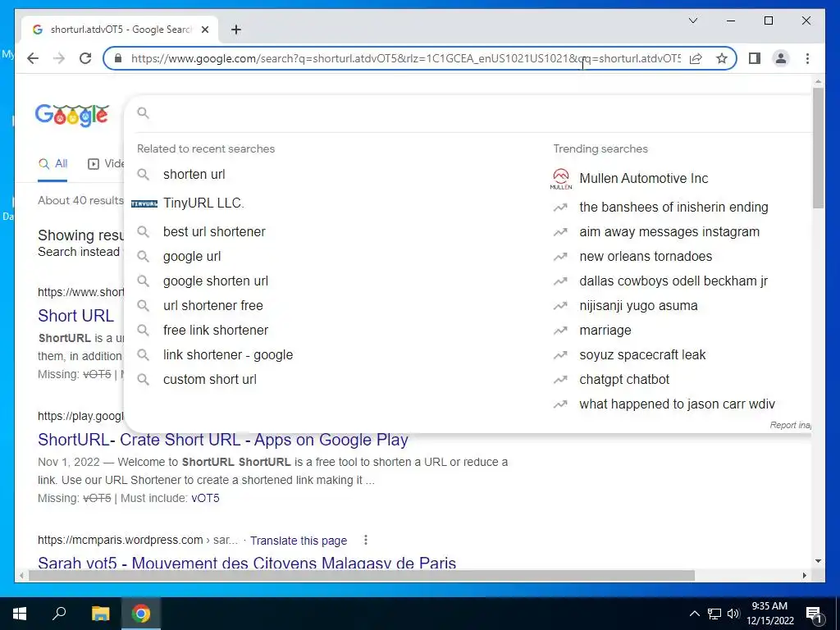Pick trending 'dallas cowboys odell beckham jr'
Viewport: 840px width, 630px height.
673,281
